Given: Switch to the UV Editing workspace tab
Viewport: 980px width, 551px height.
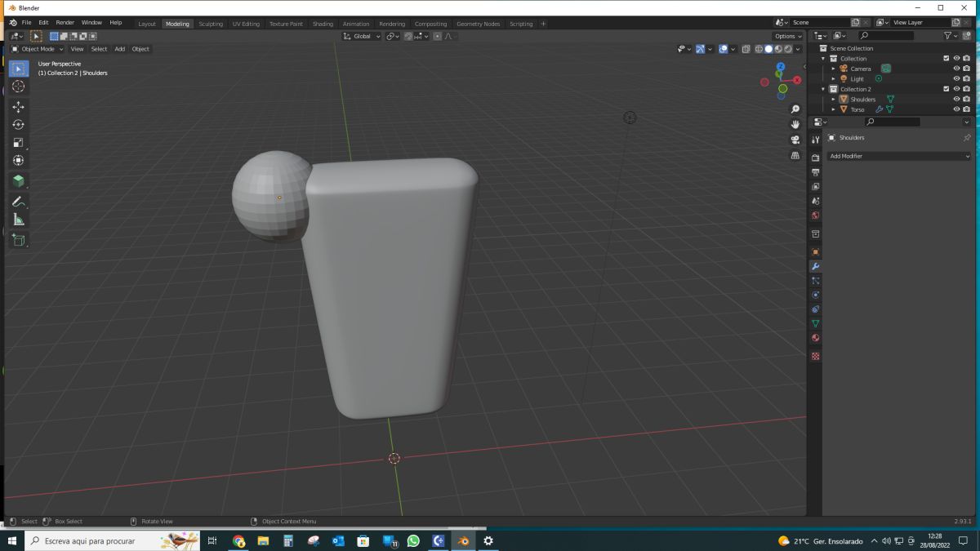Looking at the screenshot, I should (246, 24).
